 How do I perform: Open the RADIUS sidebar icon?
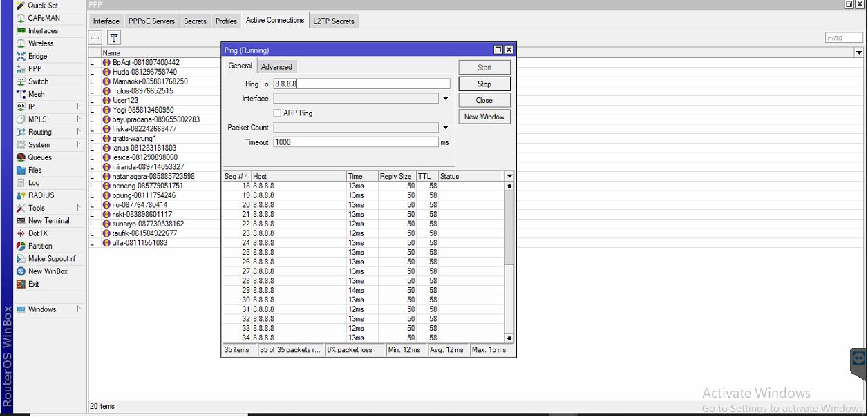(21, 195)
